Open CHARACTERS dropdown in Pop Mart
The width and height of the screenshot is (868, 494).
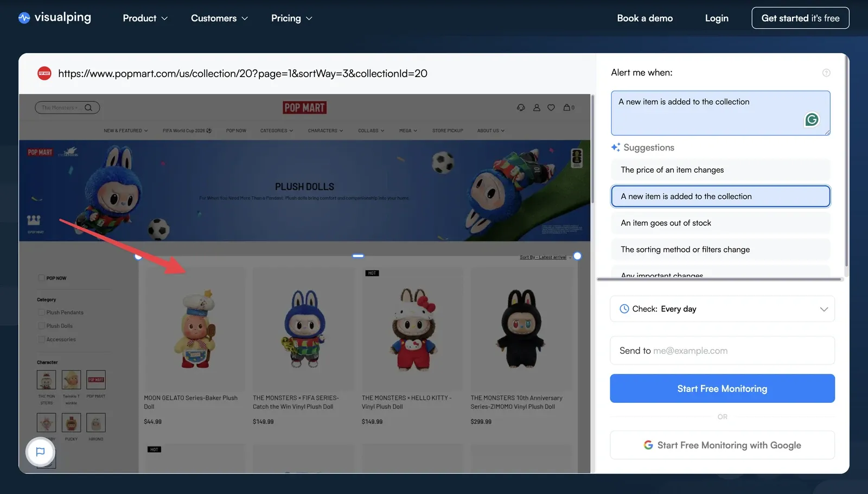tap(325, 131)
